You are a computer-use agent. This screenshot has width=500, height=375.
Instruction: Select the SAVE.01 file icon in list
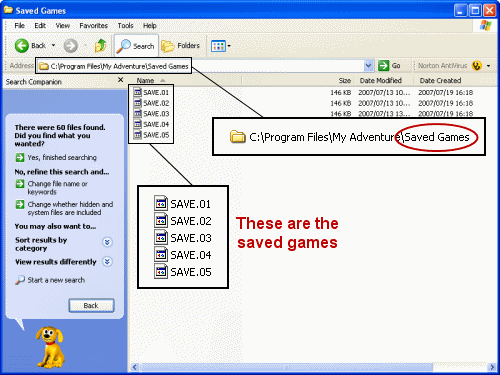click(x=138, y=92)
